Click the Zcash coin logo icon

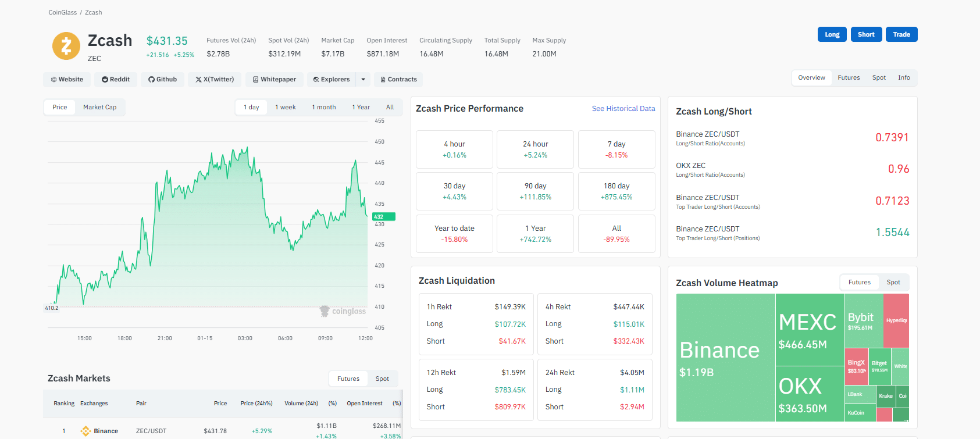point(66,46)
